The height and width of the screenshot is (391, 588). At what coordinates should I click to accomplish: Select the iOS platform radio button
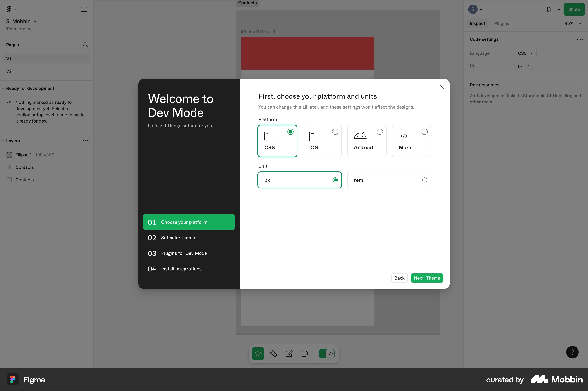click(335, 132)
